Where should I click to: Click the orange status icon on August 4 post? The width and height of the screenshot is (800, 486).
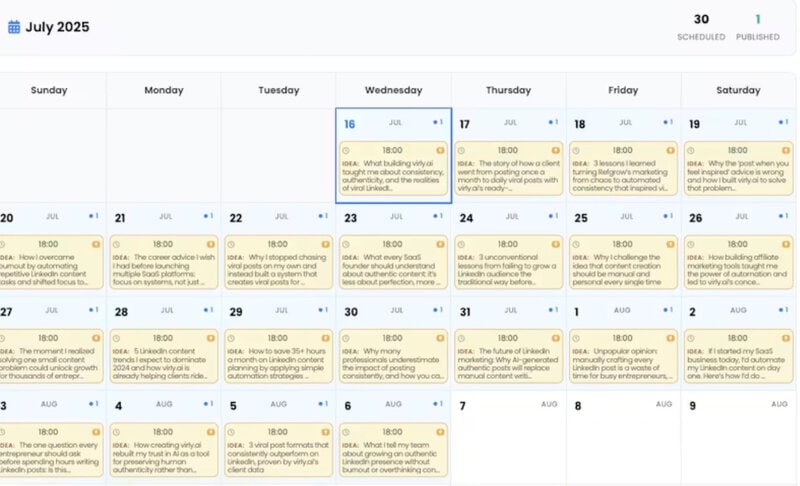click(211, 432)
